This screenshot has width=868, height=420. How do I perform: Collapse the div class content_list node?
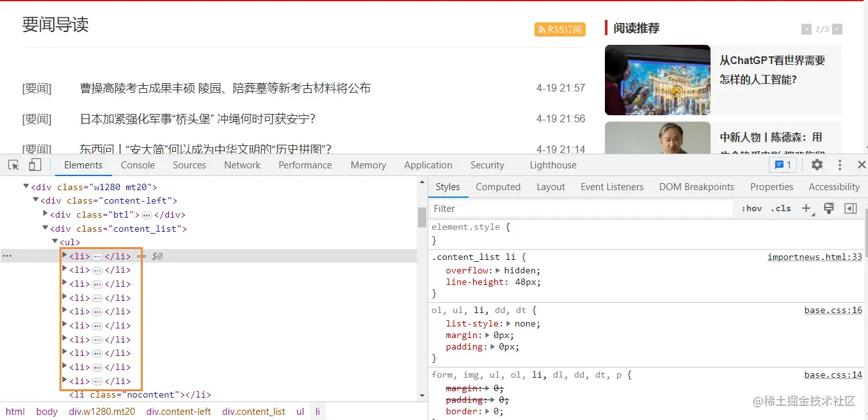[45, 228]
